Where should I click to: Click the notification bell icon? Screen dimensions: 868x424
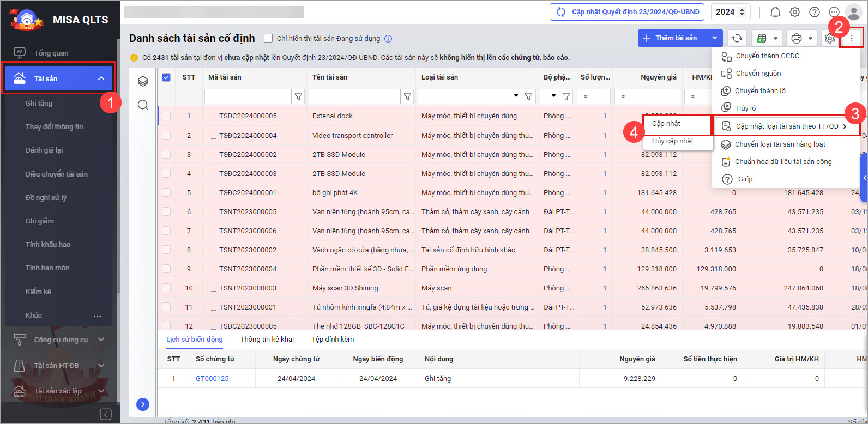click(775, 12)
